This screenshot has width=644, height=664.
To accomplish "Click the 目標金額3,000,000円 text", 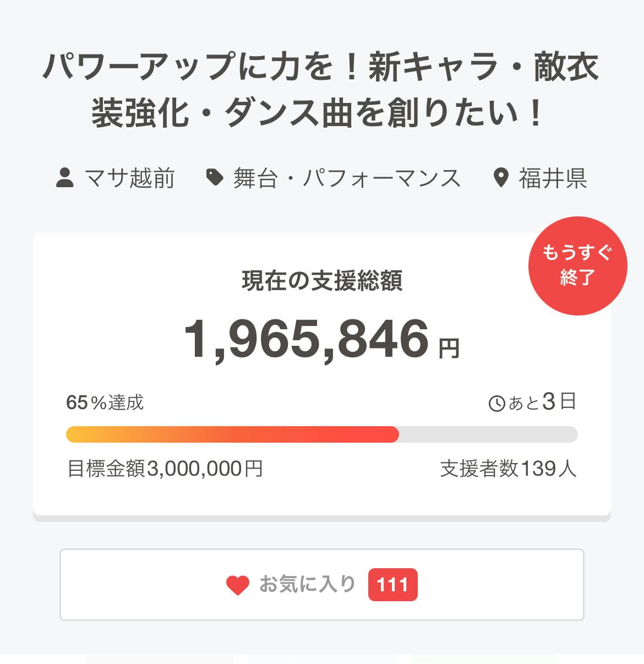I will click(165, 469).
